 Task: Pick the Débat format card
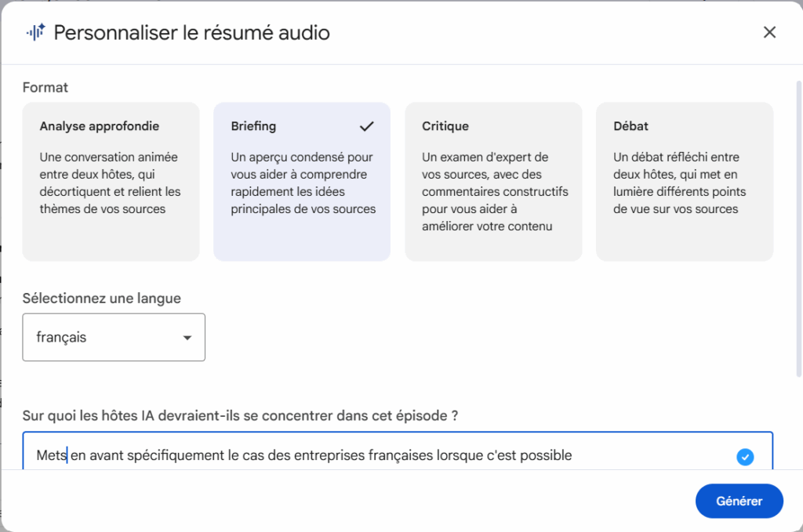coord(685,181)
